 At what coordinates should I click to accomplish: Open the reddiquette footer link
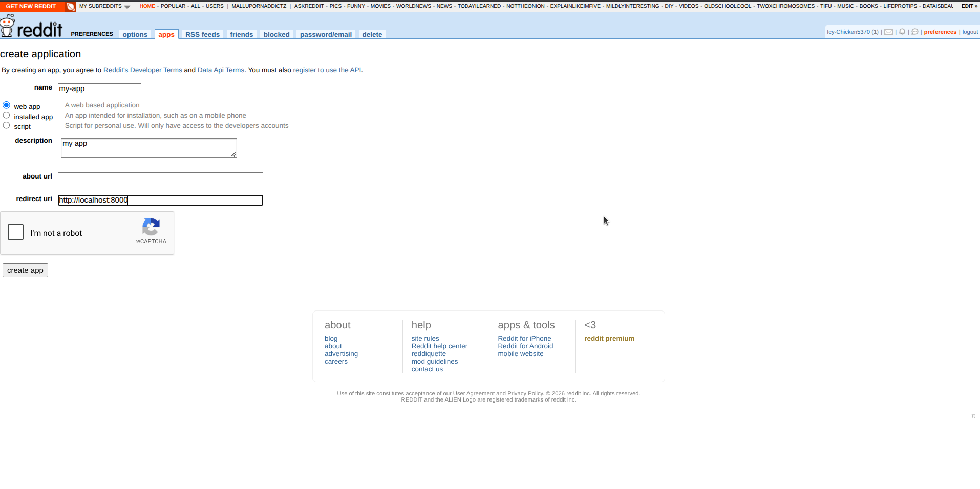pyautogui.click(x=429, y=354)
